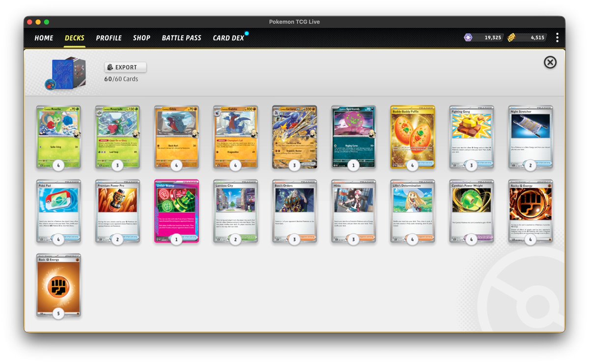The width and height of the screenshot is (589, 364).
Task: Open the BATTLE PASS tab
Action: point(181,38)
